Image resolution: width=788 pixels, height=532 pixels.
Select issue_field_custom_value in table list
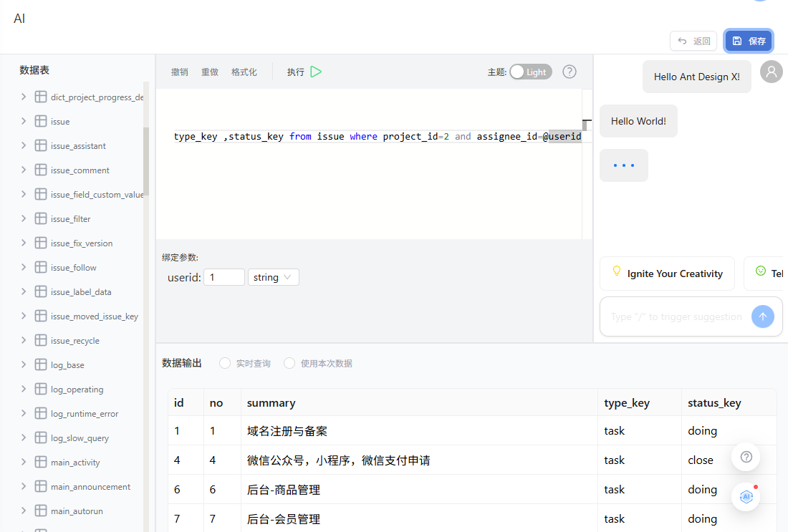97,195
